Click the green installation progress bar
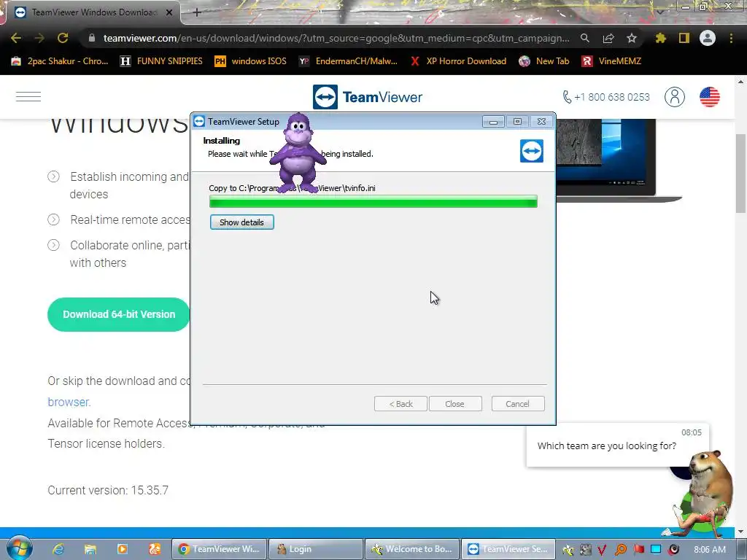The height and width of the screenshot is (560, 747). [373, 201]
